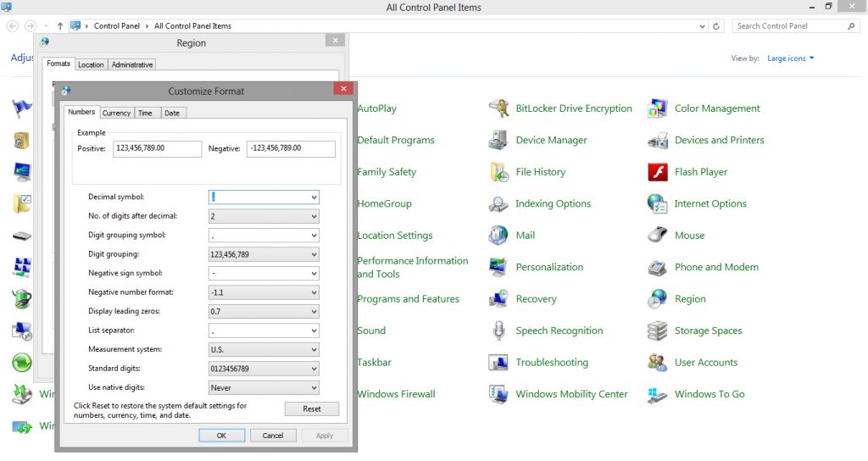Open the Mouse settings icon
This screenshot has height=461, width=868.
(x=658, y=236)
